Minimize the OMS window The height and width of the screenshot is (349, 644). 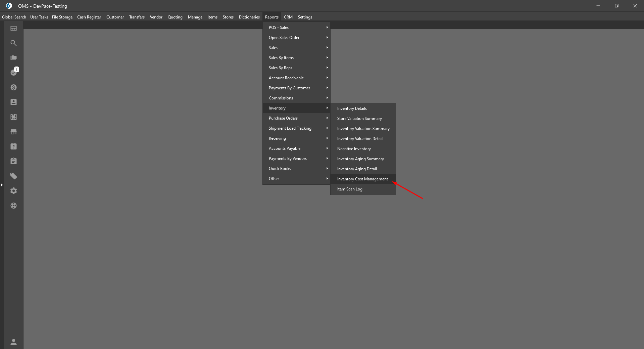(598, 6)
